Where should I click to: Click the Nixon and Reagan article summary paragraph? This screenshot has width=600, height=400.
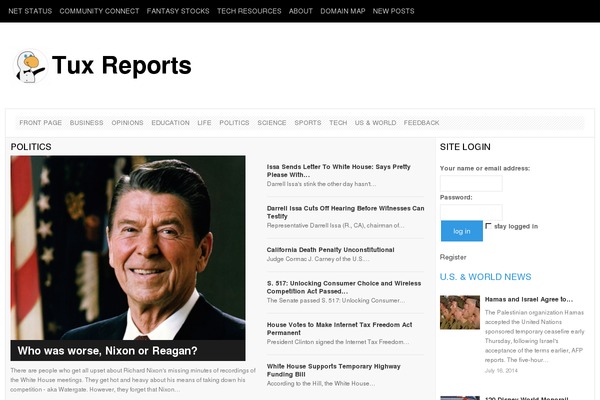(x=133, y=380)
